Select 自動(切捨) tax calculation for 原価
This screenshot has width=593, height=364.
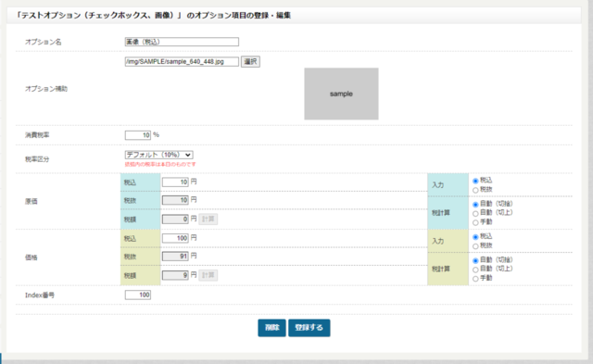(x=475, y=205)
